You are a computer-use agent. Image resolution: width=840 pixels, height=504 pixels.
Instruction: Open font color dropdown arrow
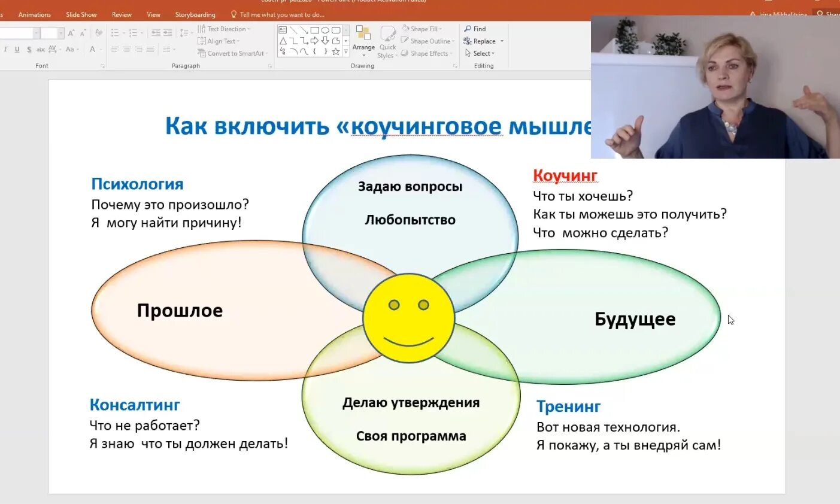(x=101, y=49)
